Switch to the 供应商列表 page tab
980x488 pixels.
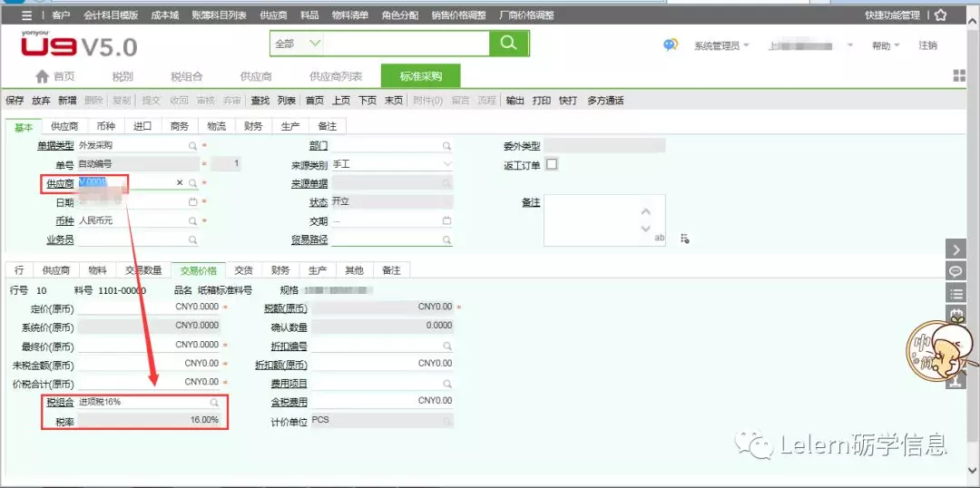336,77
